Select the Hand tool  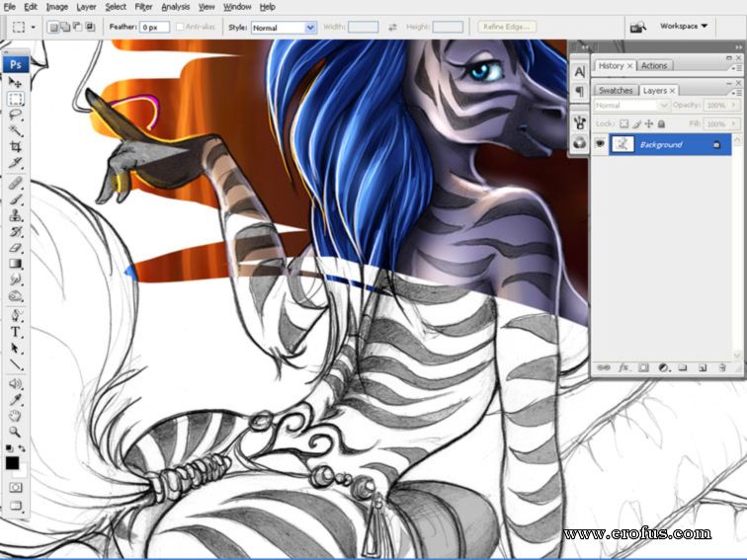15,416
